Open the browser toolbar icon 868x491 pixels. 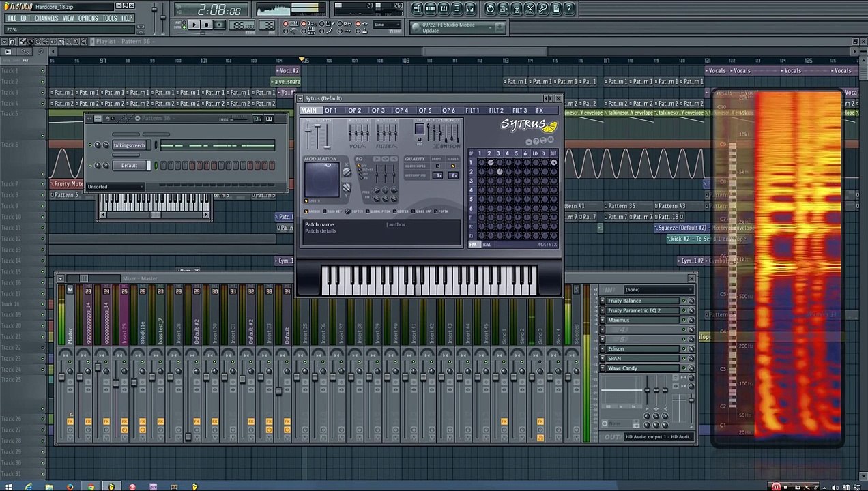click(x=457, y=9)
